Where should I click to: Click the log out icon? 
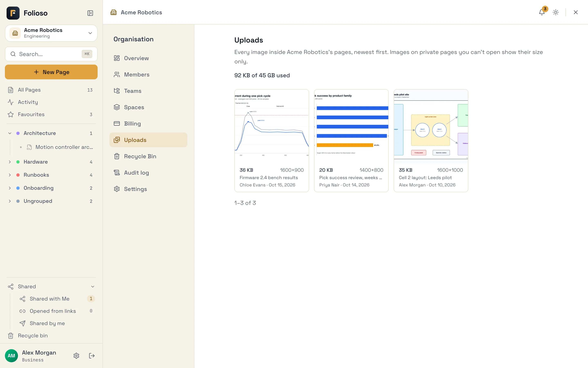click(92, 356)
